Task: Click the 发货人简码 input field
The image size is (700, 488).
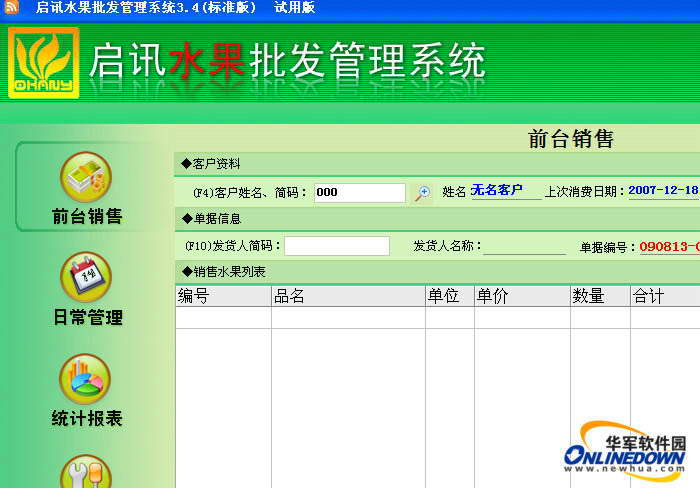Action: pyautogui.click(x=337, y=246)
